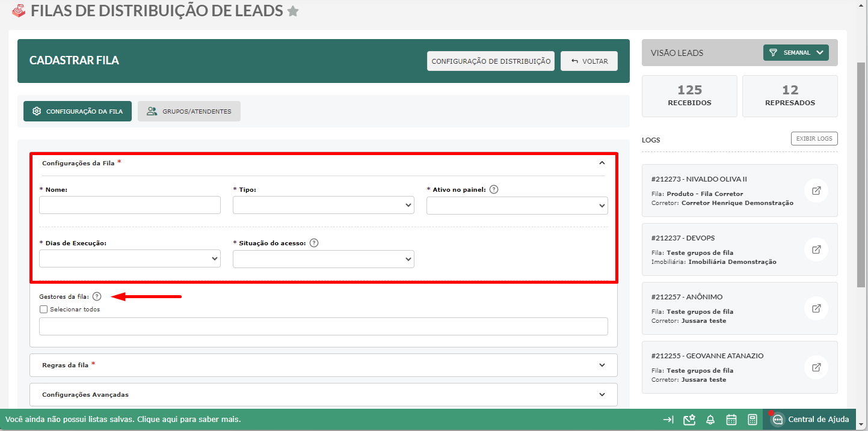868x431 pixels.
Task: Click the '#212255 - GEOVANNE ATANAZIO' log title
Action: (707, 356)
